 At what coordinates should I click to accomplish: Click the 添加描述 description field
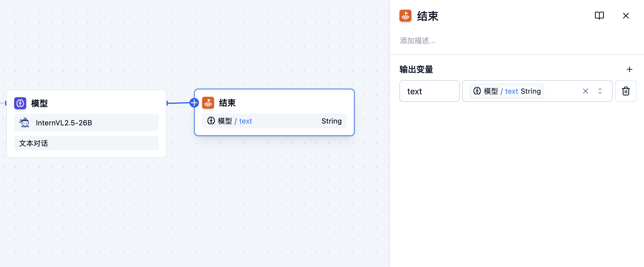click(417, 41)
